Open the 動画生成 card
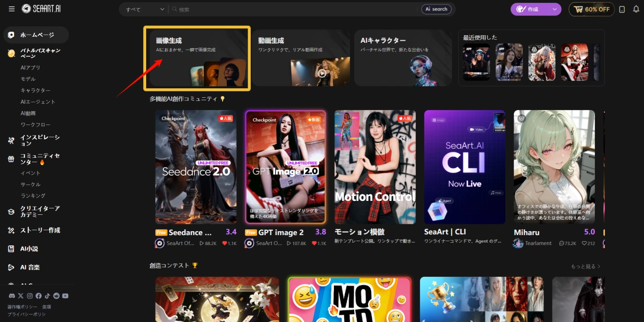Screen dimensions: 644x322 click(x=301, y=58)
